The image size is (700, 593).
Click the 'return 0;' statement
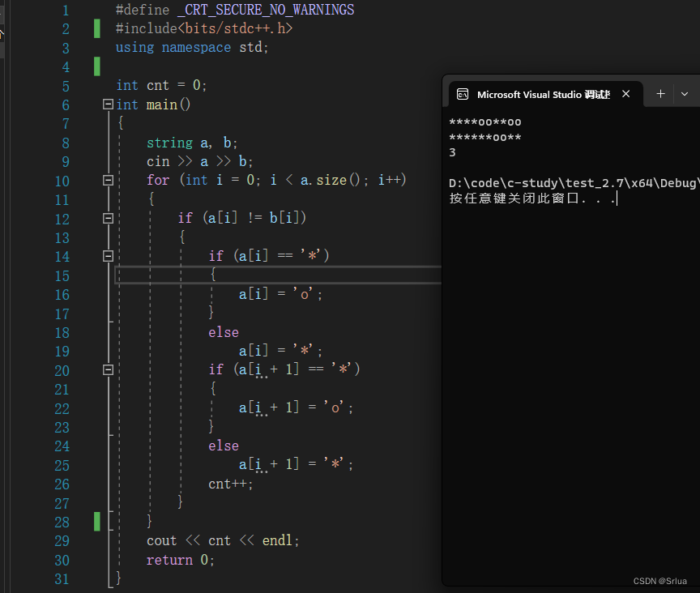181,560
